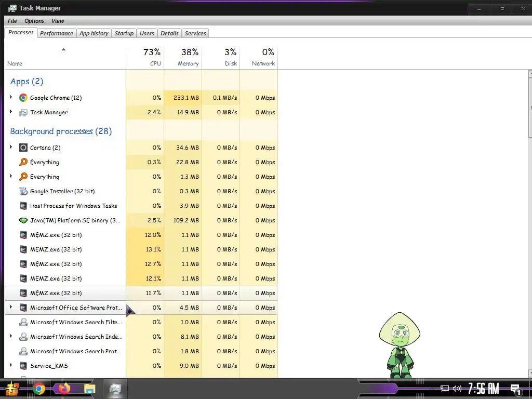Sort processes by Memory column header
The width and height of the screenshot is (532, 399).
(x=183, y=57)
